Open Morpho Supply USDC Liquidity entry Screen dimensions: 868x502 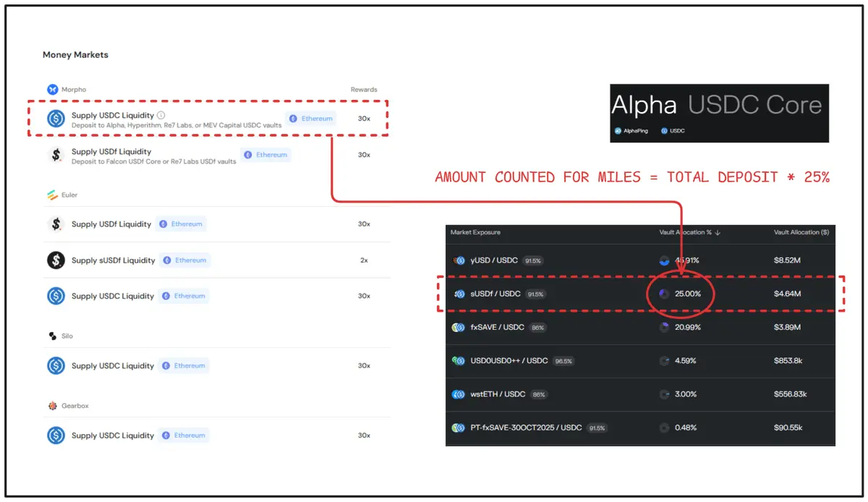tap(113, 115)
